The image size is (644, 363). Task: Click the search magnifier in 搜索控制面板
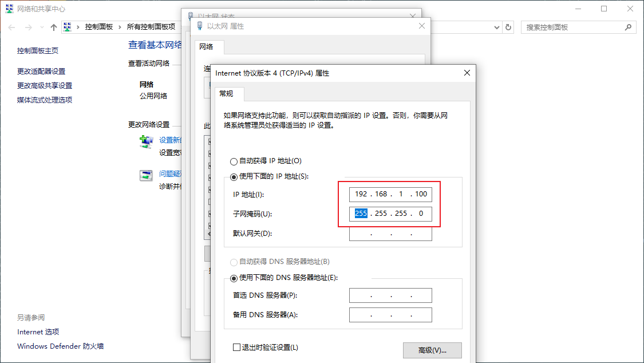point(629,26)
